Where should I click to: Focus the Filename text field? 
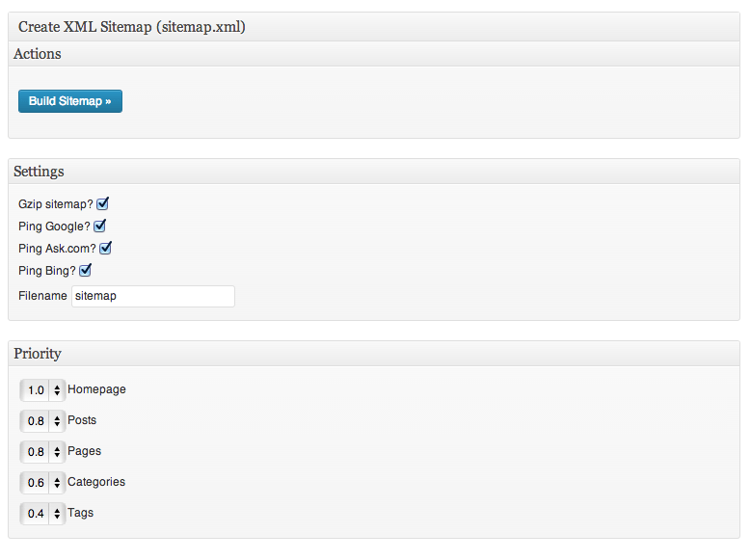tap(152, 296)
